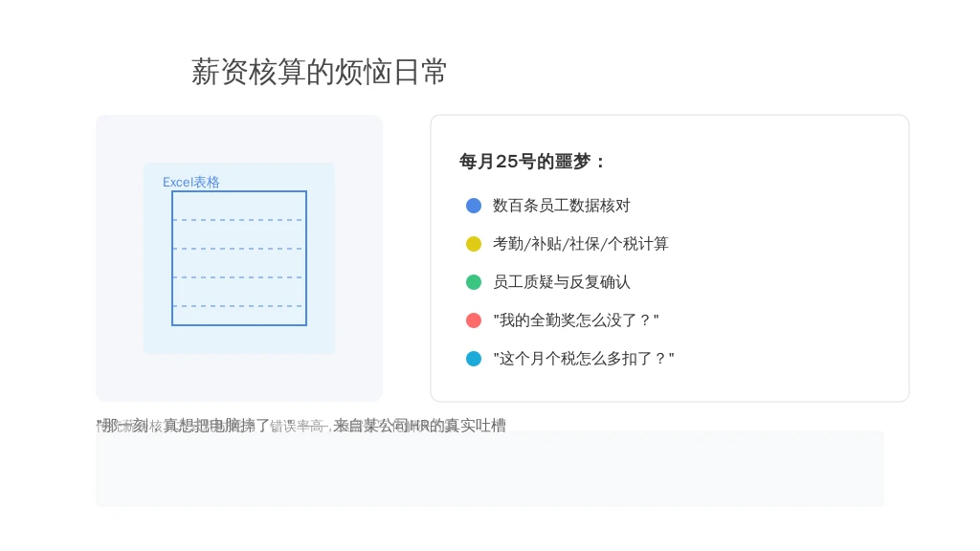
Task: Click the cyan bullet beside 这个月个税怎么多扣了
Action: 474,359
